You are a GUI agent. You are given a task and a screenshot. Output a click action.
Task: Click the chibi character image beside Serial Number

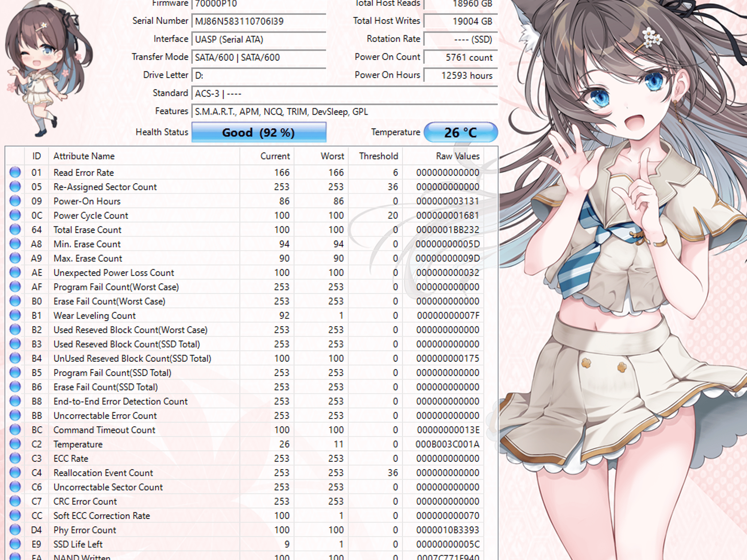pyautogui.click(x=49, y=69)
